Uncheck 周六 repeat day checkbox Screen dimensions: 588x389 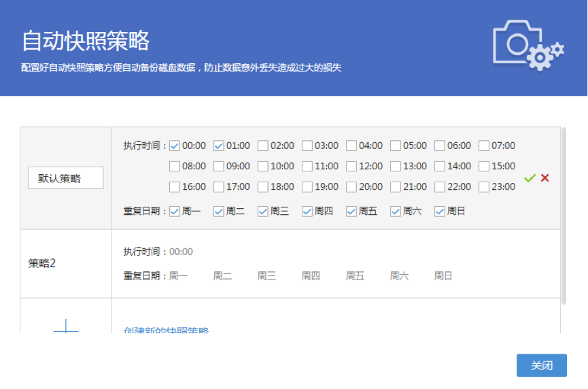point(396,212)
